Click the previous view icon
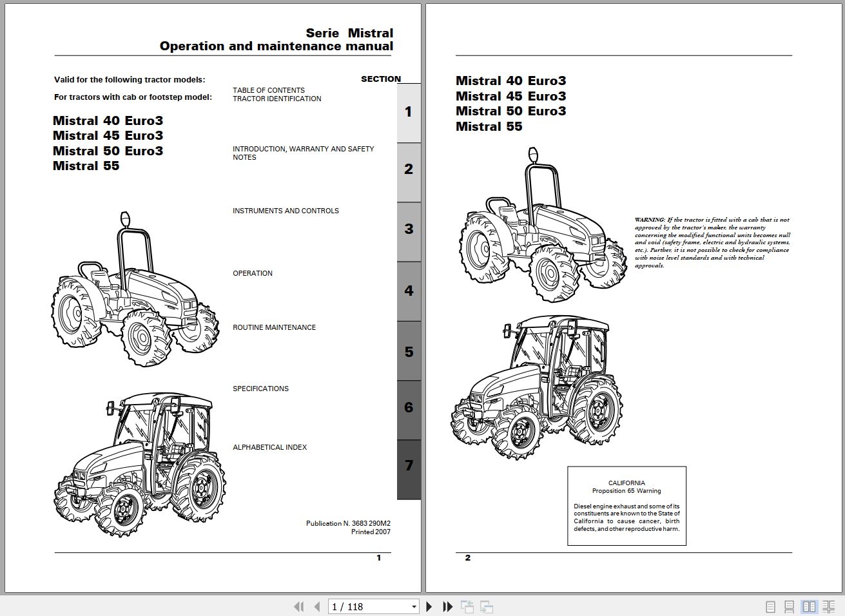Viewport: 845px width, 616px height. coord(467,606)
